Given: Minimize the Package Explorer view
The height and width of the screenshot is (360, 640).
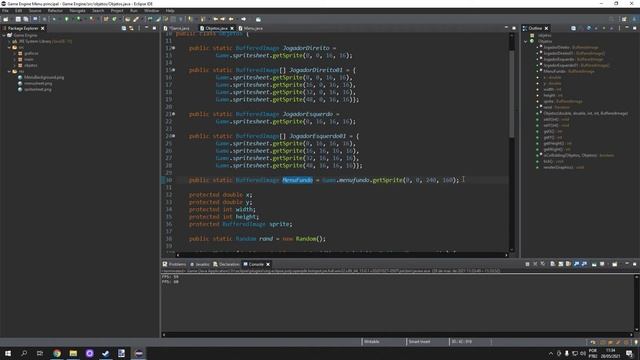Looking at the screenshot, I should point(147,28).
